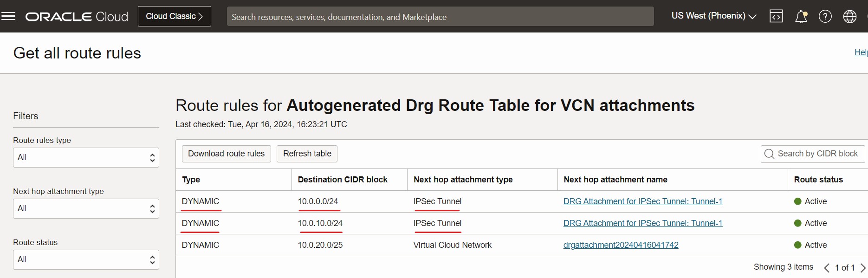Viewport: 868px width, 278px height.
Task: Click the help question mark icon
Action: coord(825,17)
